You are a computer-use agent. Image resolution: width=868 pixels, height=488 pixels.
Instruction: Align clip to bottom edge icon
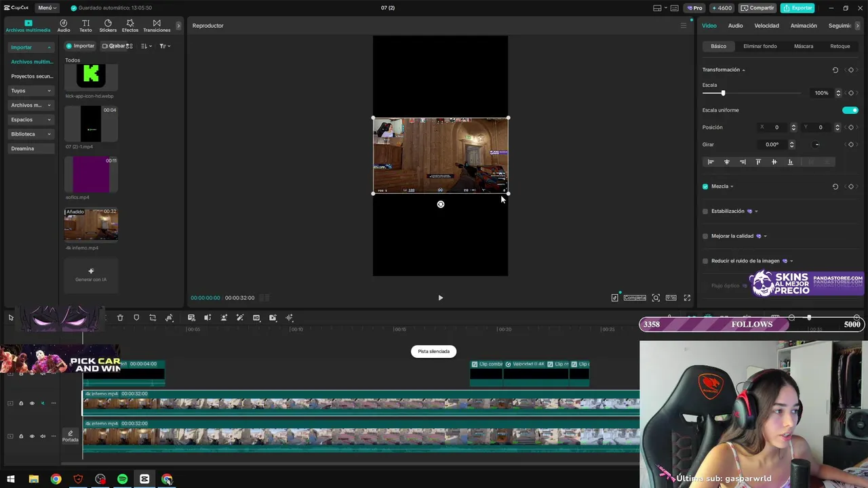pyautogui.click(x=790, y=162)
